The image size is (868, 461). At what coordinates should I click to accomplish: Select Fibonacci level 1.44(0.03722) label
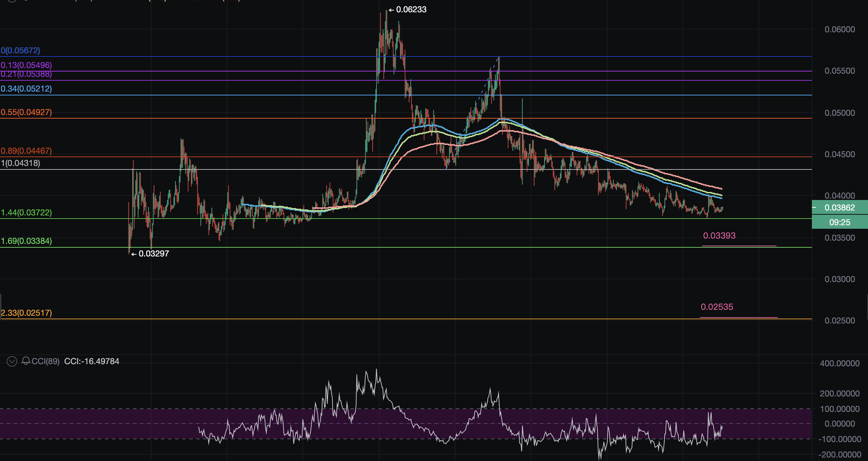(26, 213)
